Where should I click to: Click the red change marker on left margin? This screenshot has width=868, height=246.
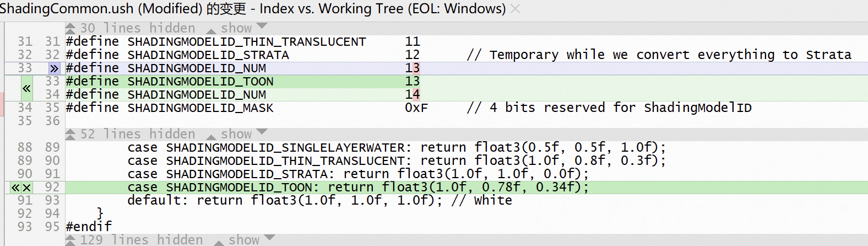pos(2,105)
